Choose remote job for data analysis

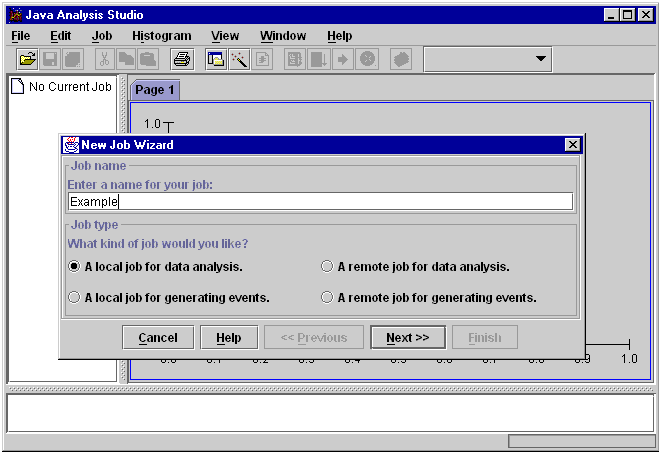tap(327, 267)
